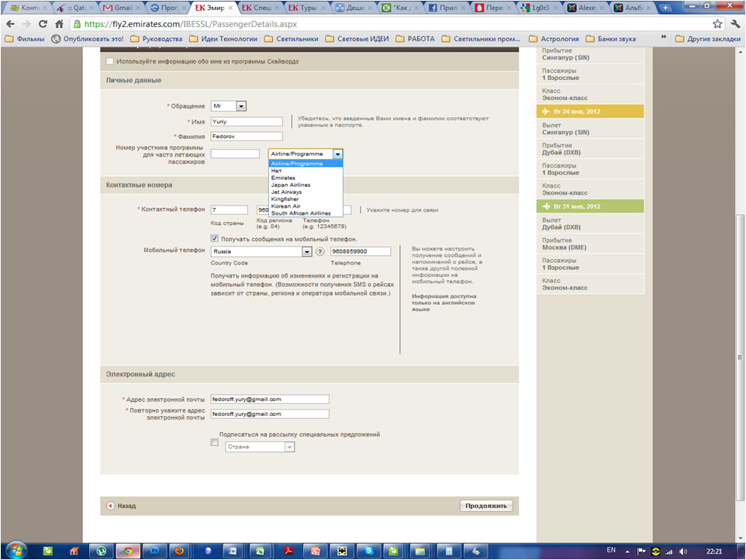Open Windows Explorer folder on the taskbar
Image resolution: width=746 pixels, height=560 pixels.
pyautogui.click(x=420, y=551)
